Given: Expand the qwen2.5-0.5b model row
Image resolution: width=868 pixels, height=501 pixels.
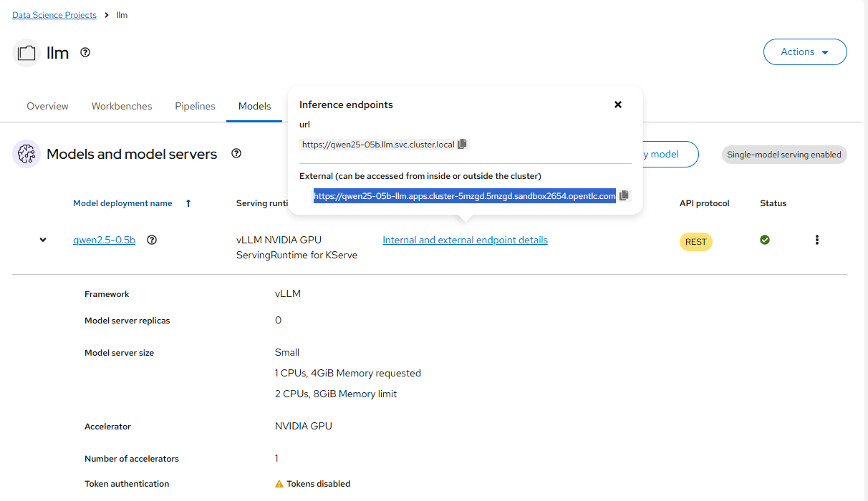Looking at the screenshot, I should click(x=42, y=240).
